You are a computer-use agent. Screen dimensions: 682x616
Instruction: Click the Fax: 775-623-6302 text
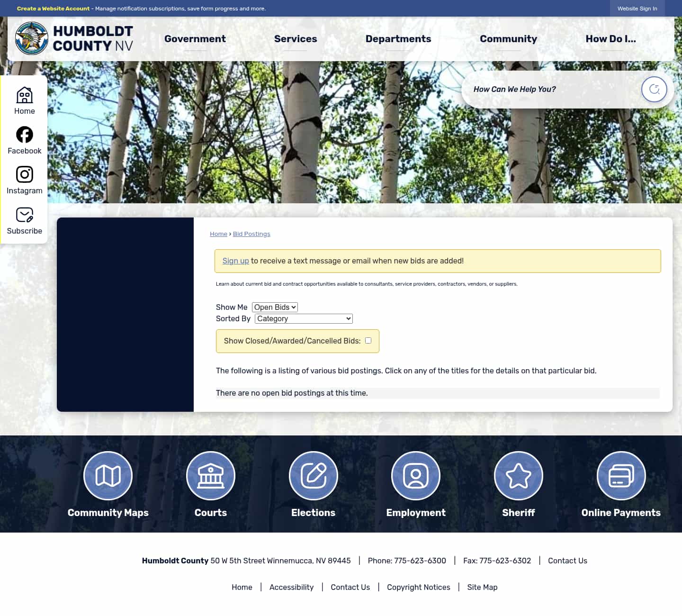click(497, 561)
